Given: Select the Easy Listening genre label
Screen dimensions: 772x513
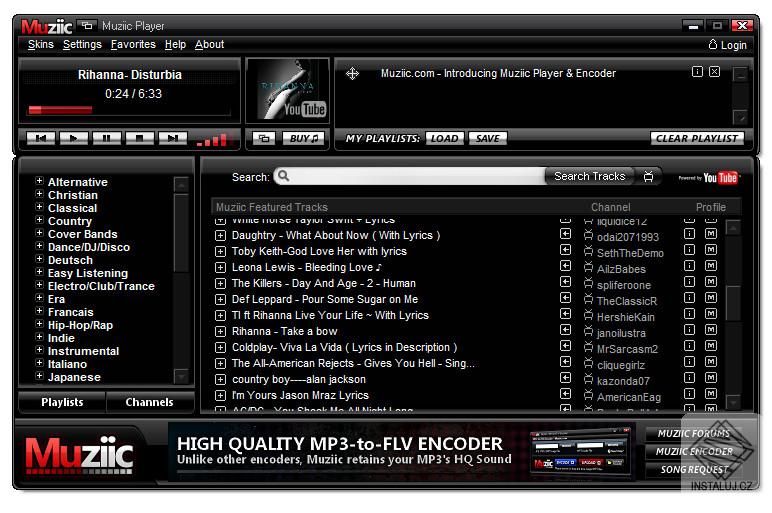Looking at the screenshot, I should 88,273.
